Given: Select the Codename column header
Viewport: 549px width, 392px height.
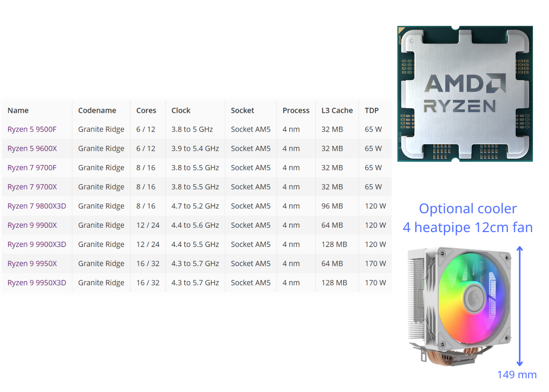Looking at the screenshot, I should point(97,110).
